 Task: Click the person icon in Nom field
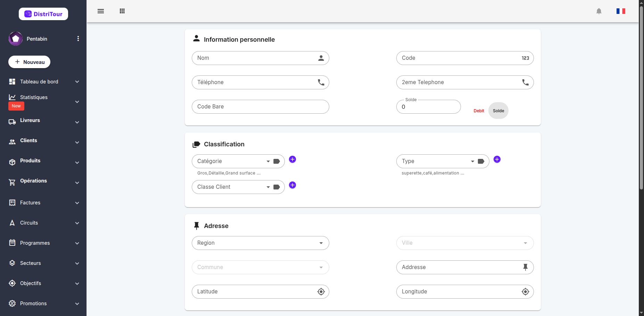[x=321, y=58]
